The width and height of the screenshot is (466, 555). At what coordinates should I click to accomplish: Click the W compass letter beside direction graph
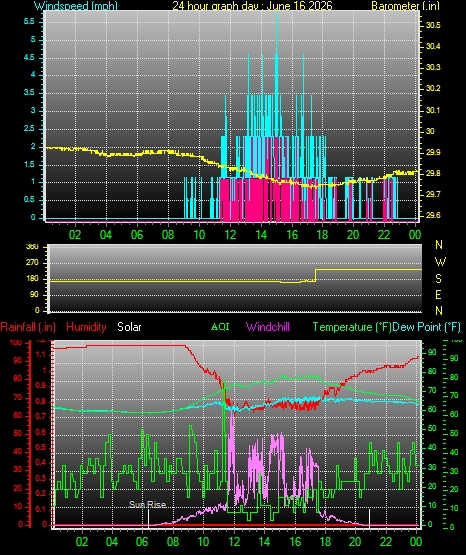440,262
